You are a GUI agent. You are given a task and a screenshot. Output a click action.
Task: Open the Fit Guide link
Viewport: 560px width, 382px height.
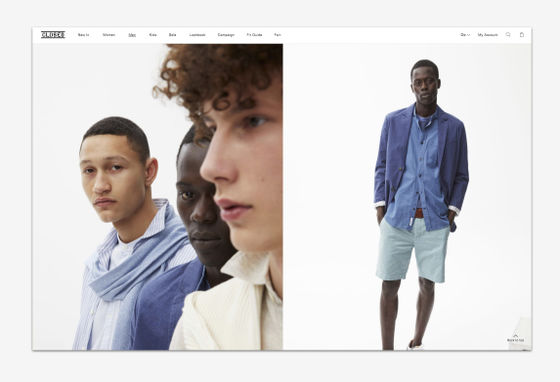[254, 35]
